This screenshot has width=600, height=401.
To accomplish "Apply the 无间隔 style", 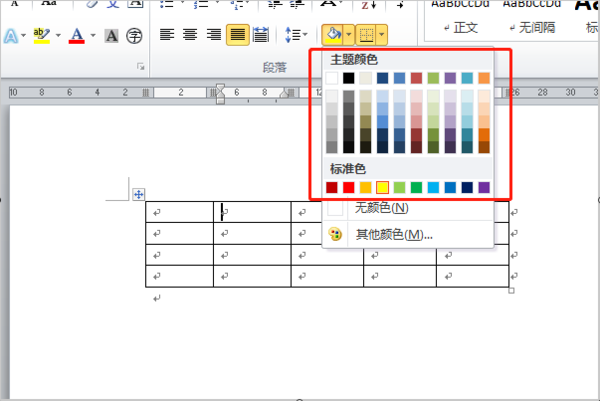I will tap(532, 28).
